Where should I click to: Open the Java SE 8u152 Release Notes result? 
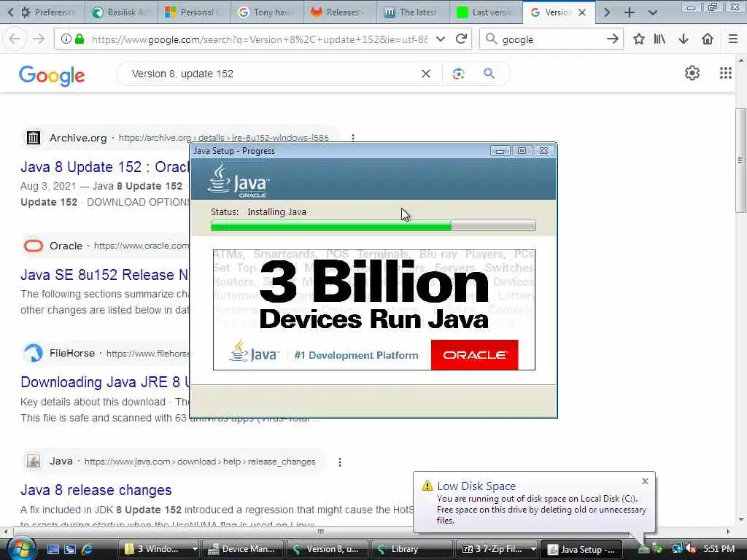[104, 275]
